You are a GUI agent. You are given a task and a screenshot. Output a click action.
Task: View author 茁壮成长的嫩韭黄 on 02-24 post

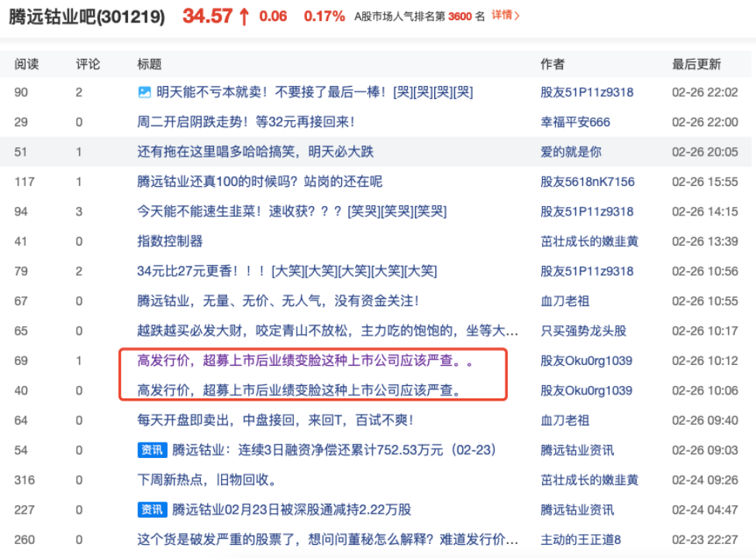point(589,480)
